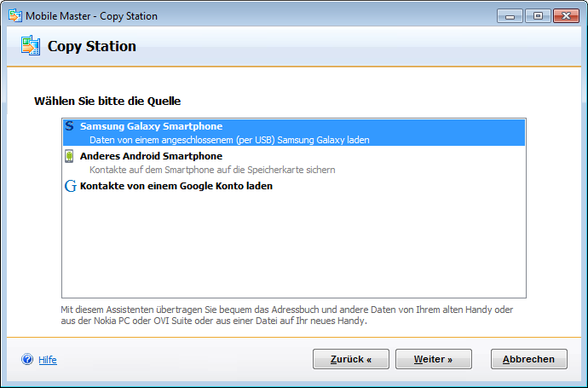The width and height of the screenshot is (588, 388).
Task: Open the Hilfe link
Action: tap(48, 360)
